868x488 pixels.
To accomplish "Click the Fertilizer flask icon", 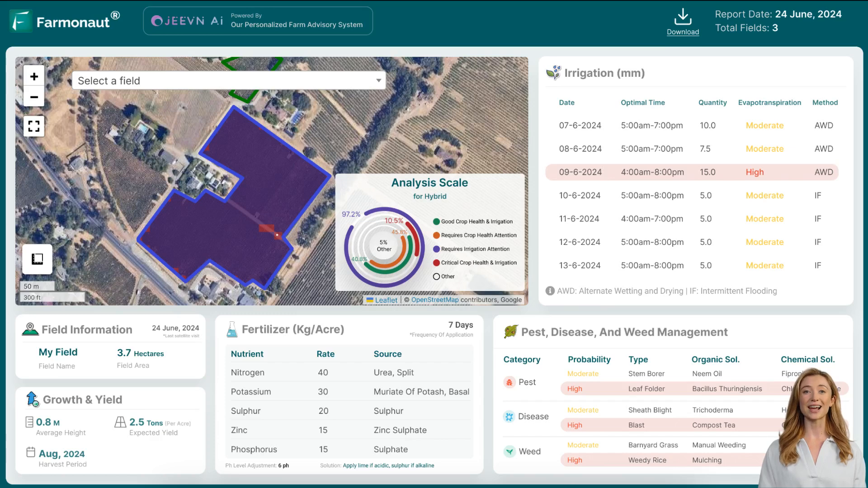I will [x=231, y=329].
